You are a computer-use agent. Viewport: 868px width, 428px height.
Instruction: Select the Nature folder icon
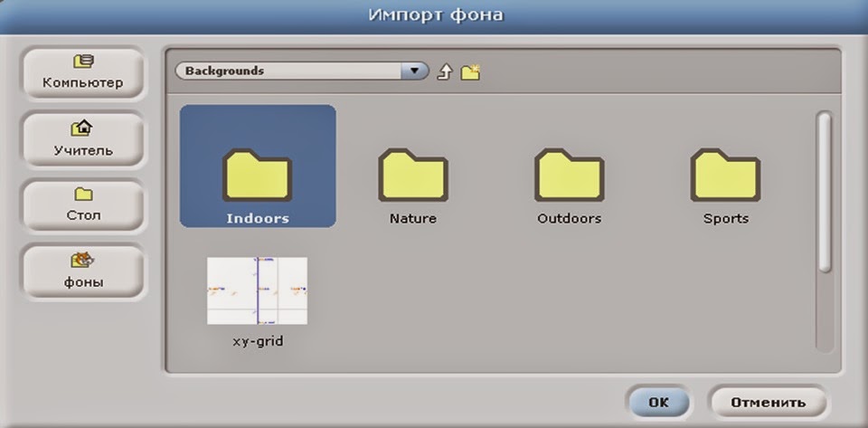413,175
